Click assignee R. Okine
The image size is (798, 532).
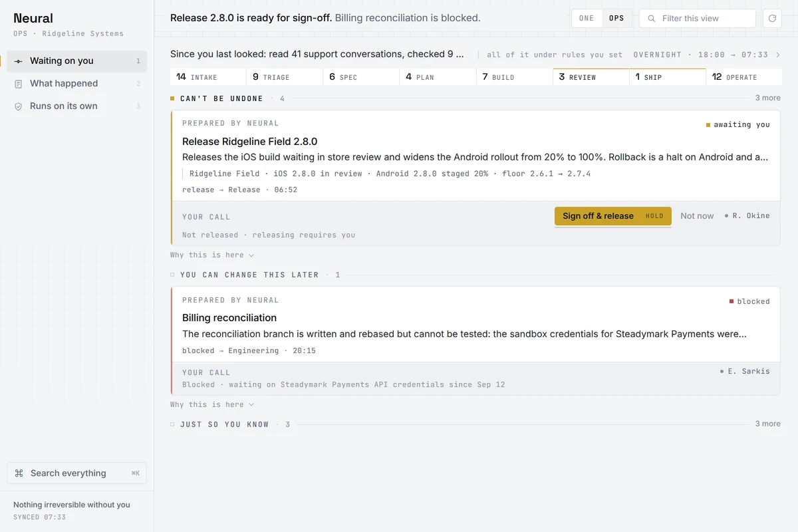point(747,216)
